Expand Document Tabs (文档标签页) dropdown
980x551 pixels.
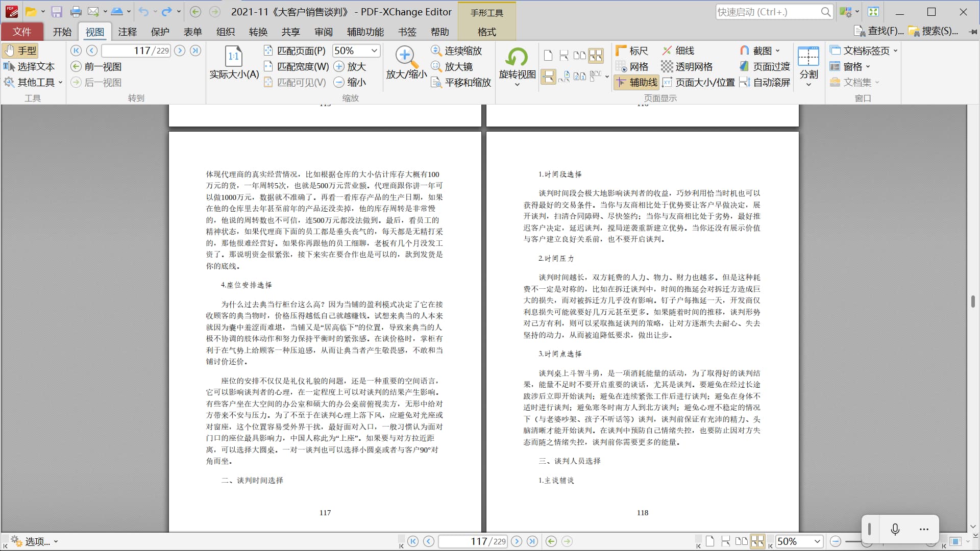click(895, 51)
